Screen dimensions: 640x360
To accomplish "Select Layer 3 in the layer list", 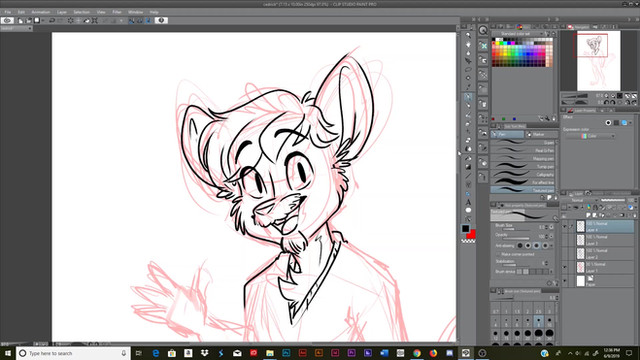I will 606,240.
